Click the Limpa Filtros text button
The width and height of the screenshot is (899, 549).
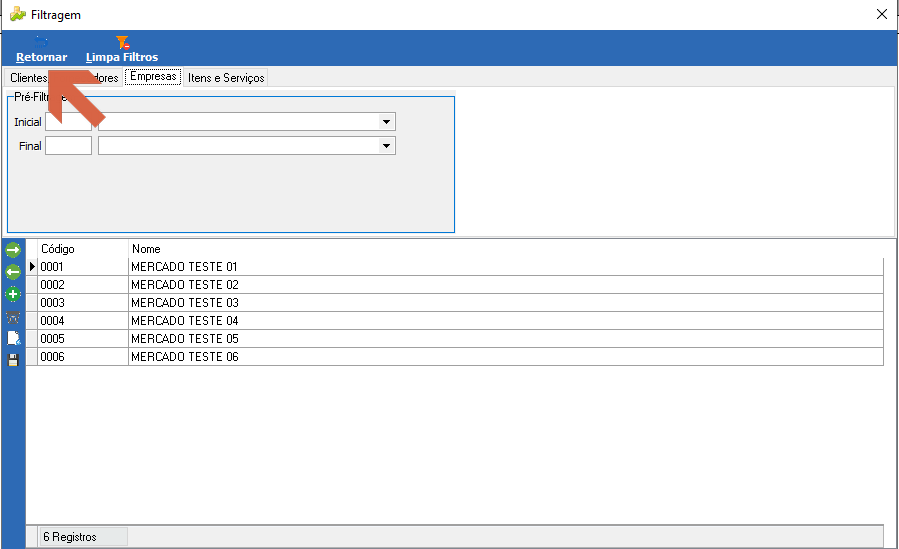122,57
